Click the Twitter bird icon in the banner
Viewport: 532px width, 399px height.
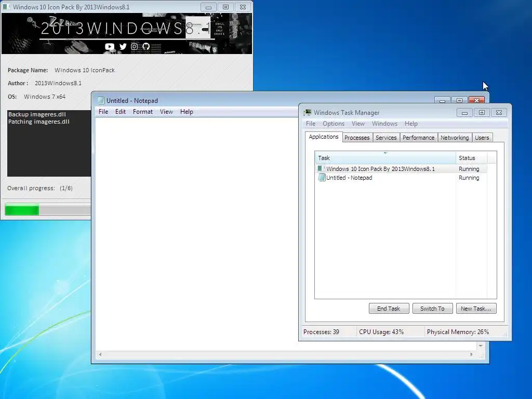coord(123,46)
